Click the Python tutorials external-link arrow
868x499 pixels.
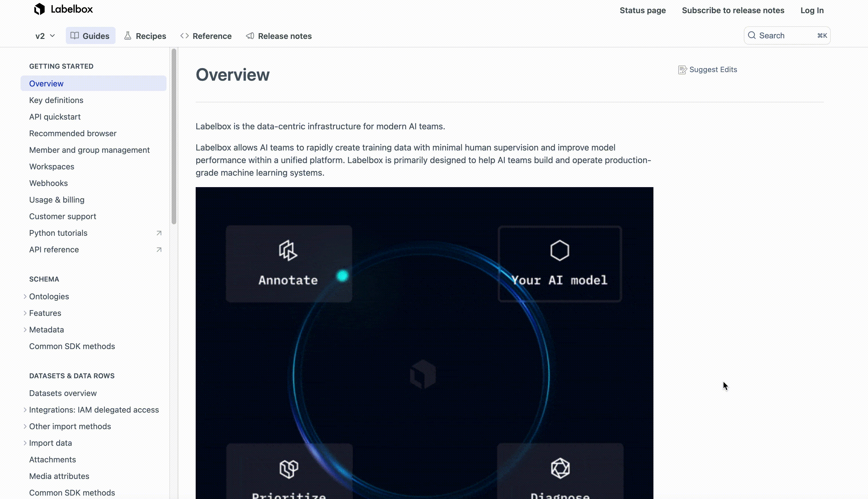[159, 233]
